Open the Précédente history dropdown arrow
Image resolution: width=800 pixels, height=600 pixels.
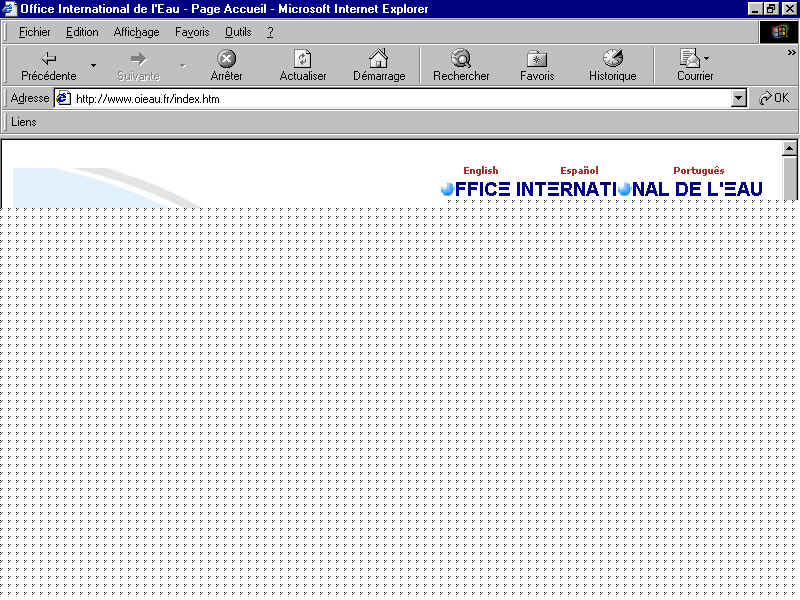93,65
